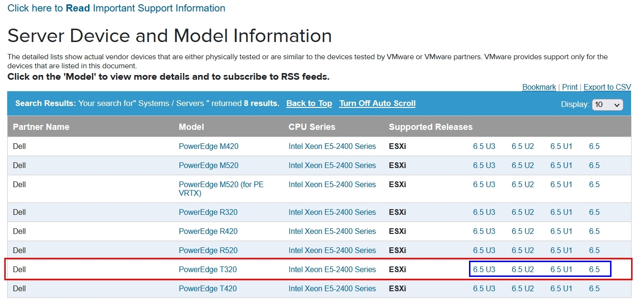The height and width of the screenshot is (307, 644).
Task: Print the search results page
Action: pos(569,87)
